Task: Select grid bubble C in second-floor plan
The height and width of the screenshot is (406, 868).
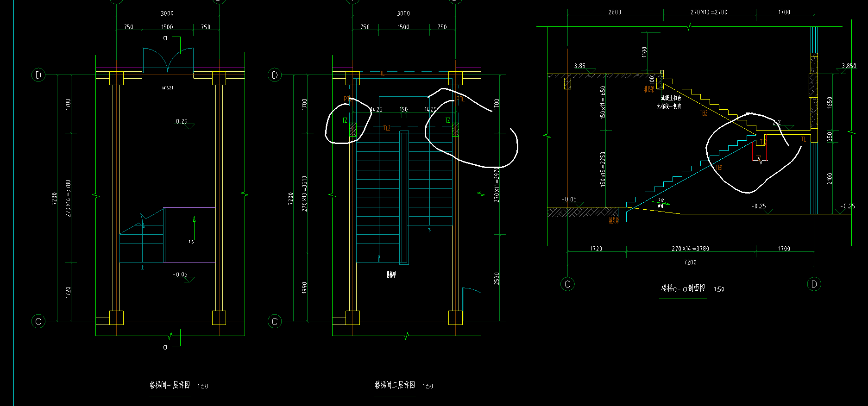Action: (x=275, y=321)
